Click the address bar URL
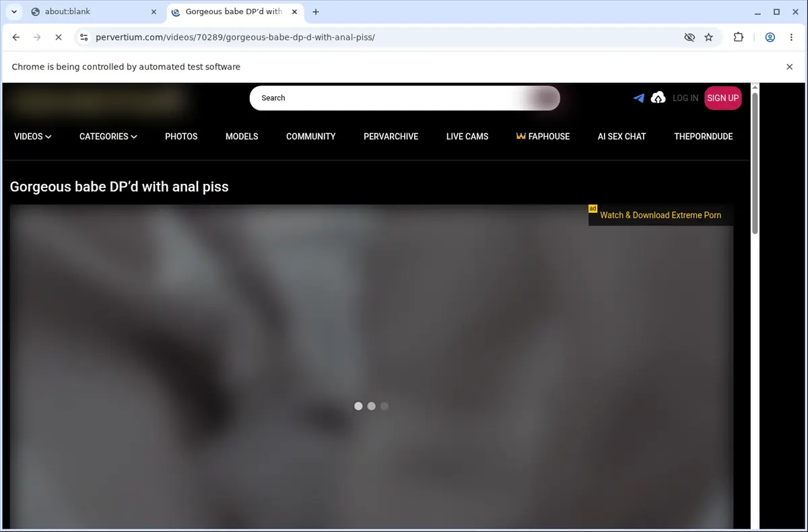The image size is (808, 532). tap(235, 38)
